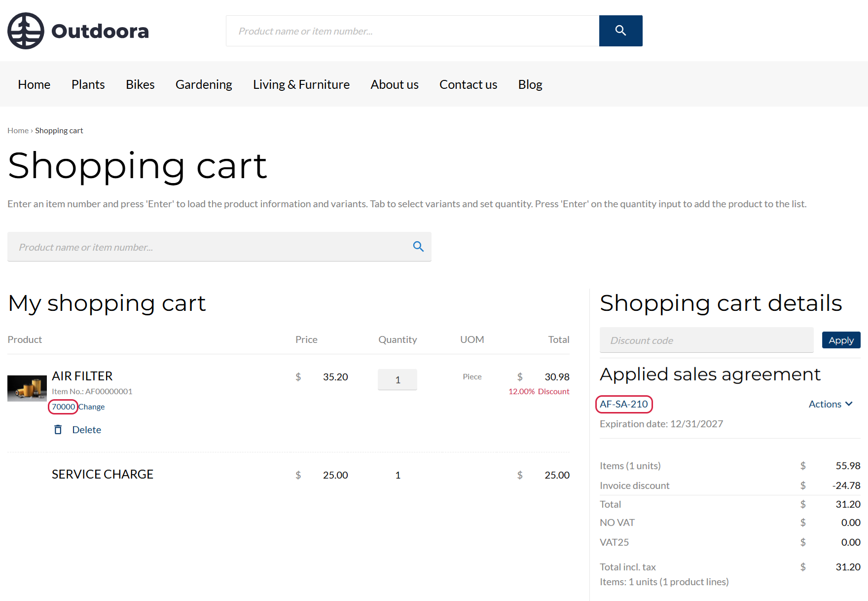The image size is (868, 601).
Task: Click the cart search magnifier icon
Action: pos(418,247)
